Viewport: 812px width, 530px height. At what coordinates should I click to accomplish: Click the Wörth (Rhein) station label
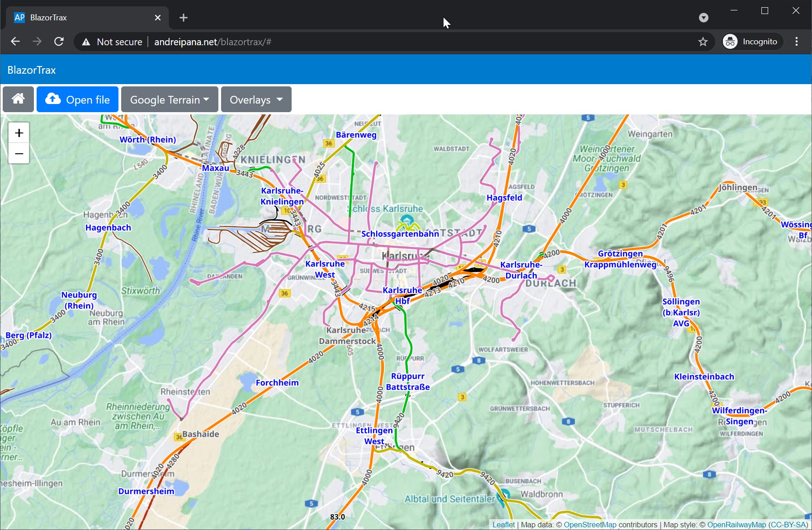click(x=147, y=140)
